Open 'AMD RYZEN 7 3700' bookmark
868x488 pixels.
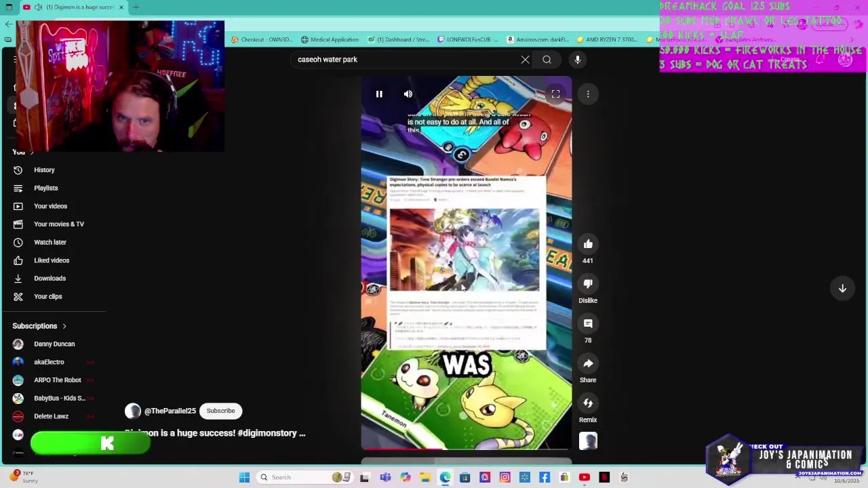[x=607, y=40]
